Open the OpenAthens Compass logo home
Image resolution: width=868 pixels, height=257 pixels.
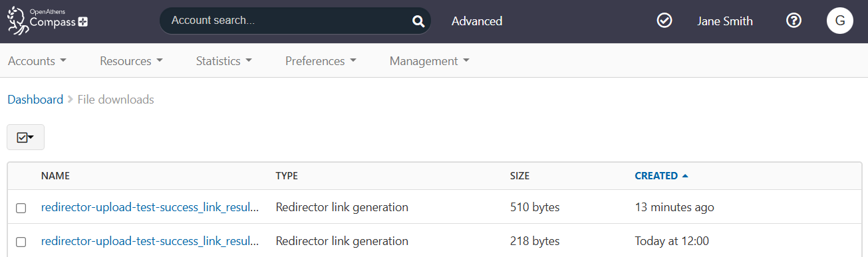pyautogui.click(x=47, y=21)
